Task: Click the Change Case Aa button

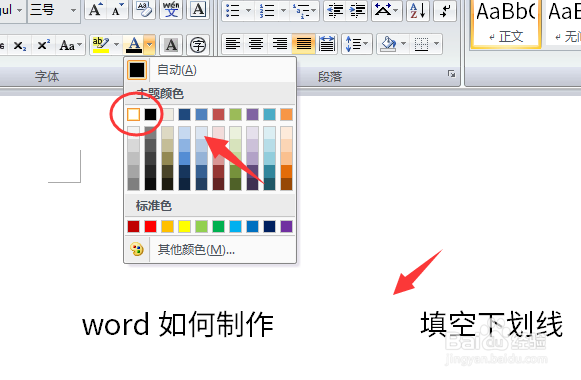Action: click(x=67, y=45)
